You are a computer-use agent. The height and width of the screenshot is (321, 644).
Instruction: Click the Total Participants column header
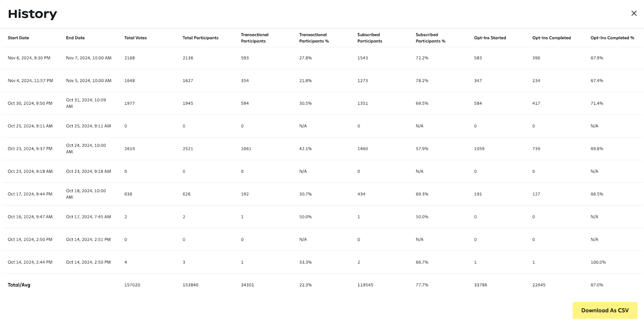pos(200,38)
